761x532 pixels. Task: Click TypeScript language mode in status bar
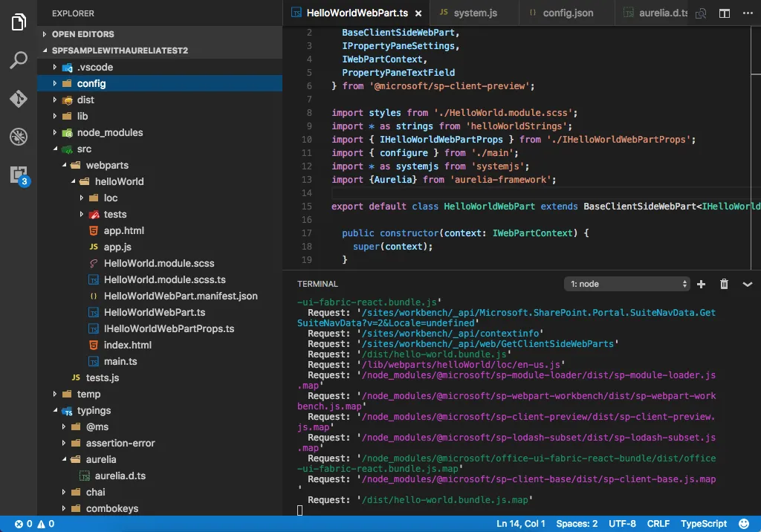[704, 524]
